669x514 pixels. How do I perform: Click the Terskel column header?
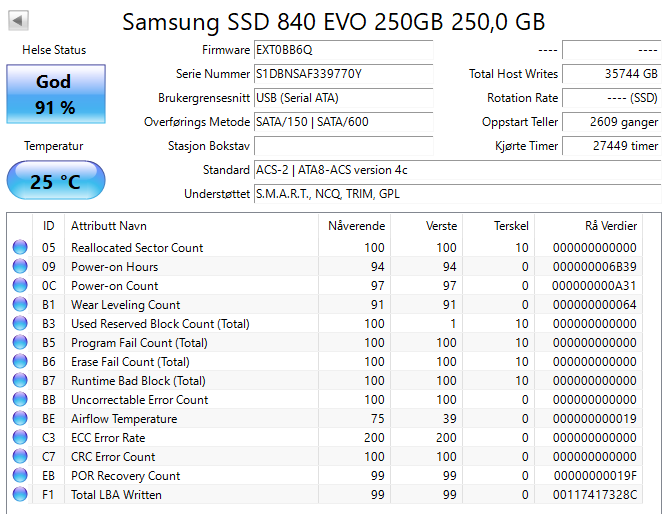pyautogui.click(x=511, y=225)
